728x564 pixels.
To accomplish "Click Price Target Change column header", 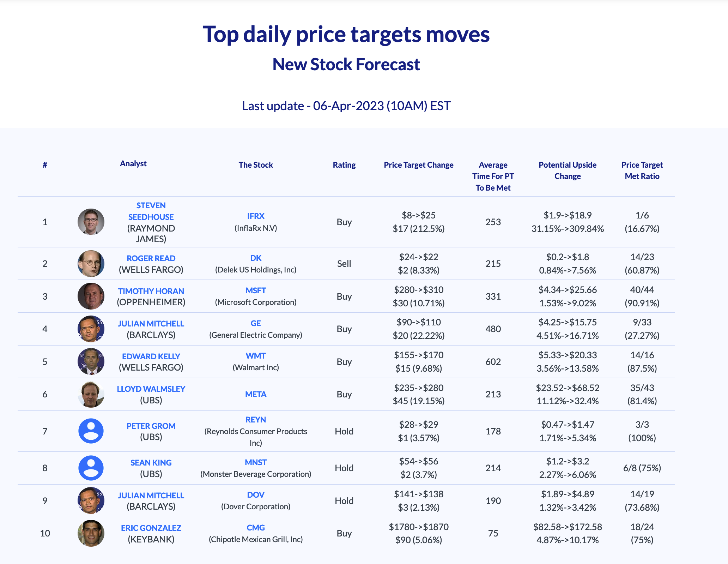I will click(419, 165).
